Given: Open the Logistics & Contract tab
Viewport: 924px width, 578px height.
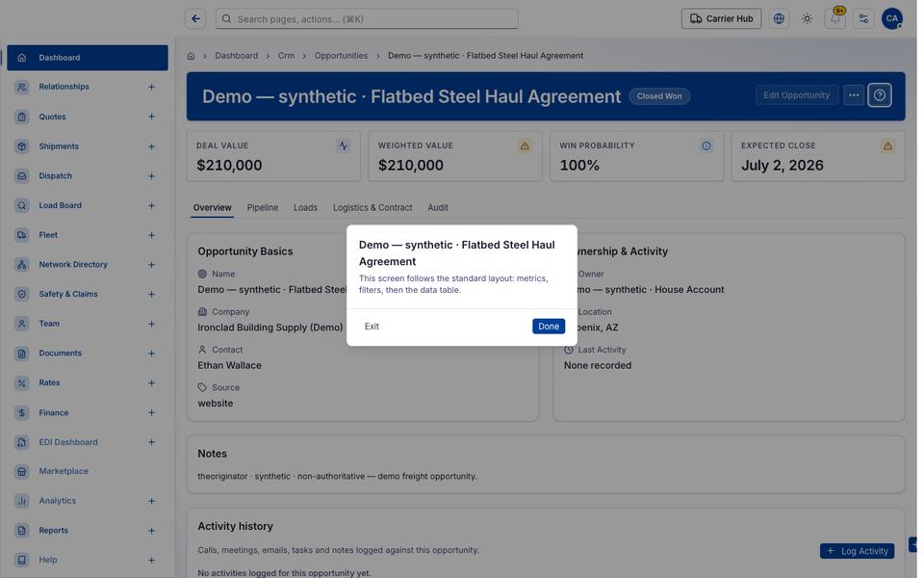Looking at the screenshot, I should tap(372, 208).
